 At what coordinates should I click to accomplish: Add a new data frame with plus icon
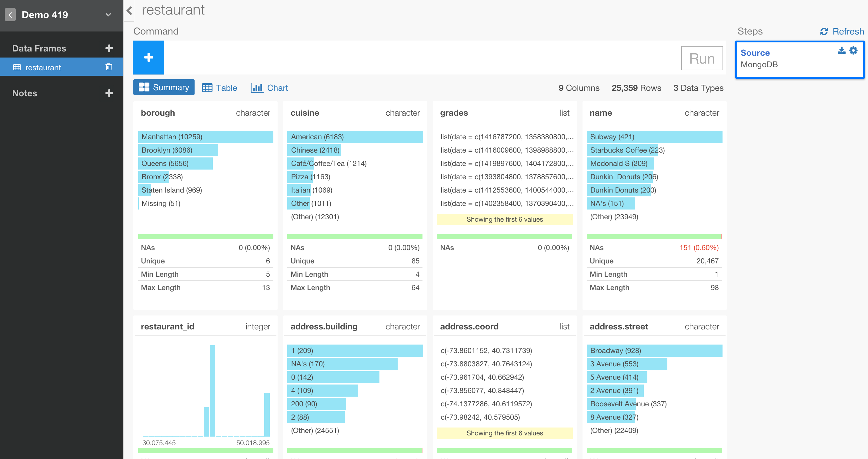tap(109, 48)
